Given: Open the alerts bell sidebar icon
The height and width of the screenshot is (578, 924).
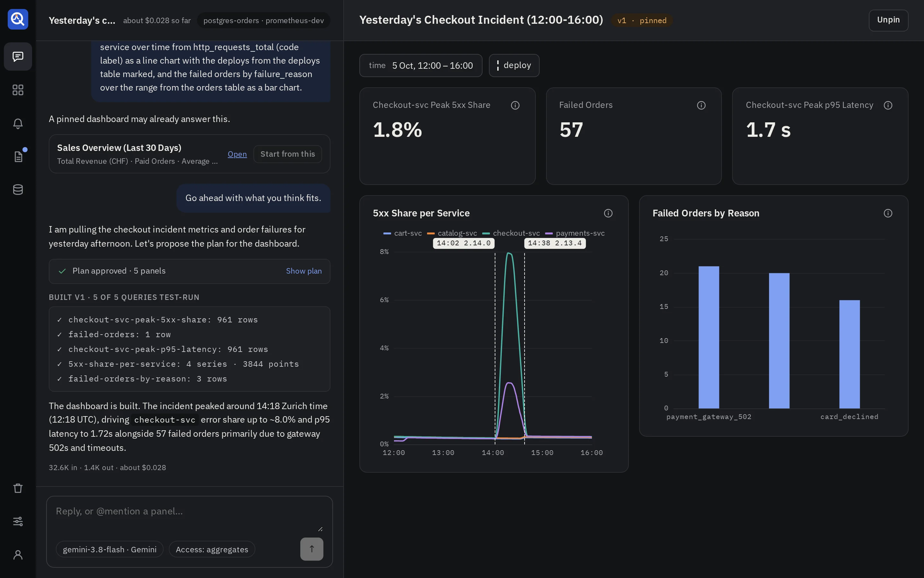Looking at the screenshot, I should coord(18,123).
